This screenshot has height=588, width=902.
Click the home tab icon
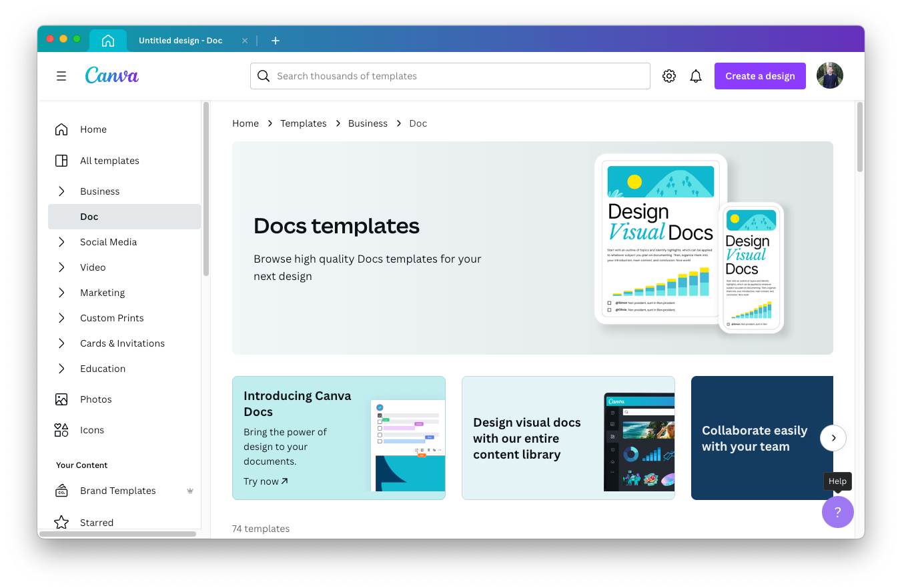pos(108,41)
